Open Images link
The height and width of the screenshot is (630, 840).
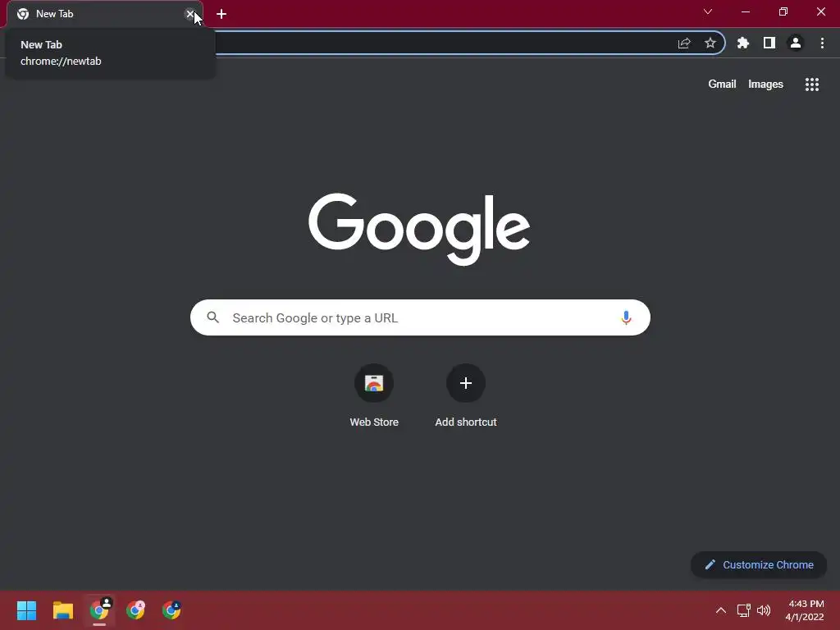point(765,84)
